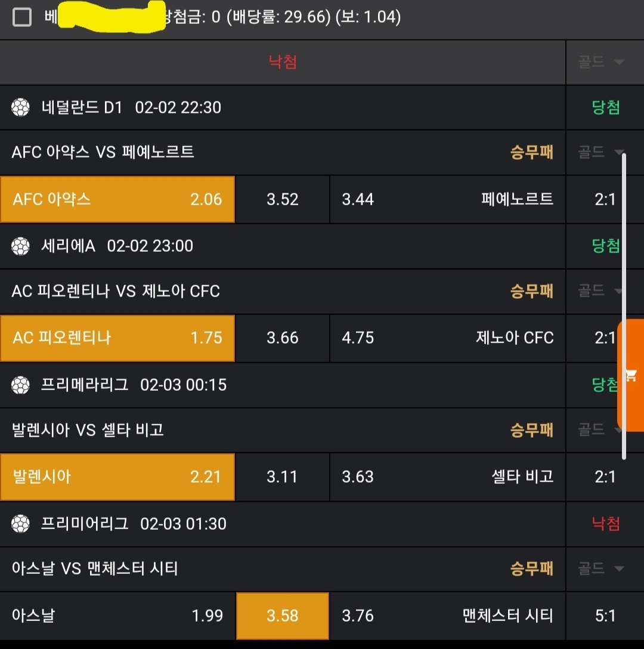Expand the 골드 dropdown in 낙첨 header row
This screenshot has width=644, height=649.
point(600,62)
